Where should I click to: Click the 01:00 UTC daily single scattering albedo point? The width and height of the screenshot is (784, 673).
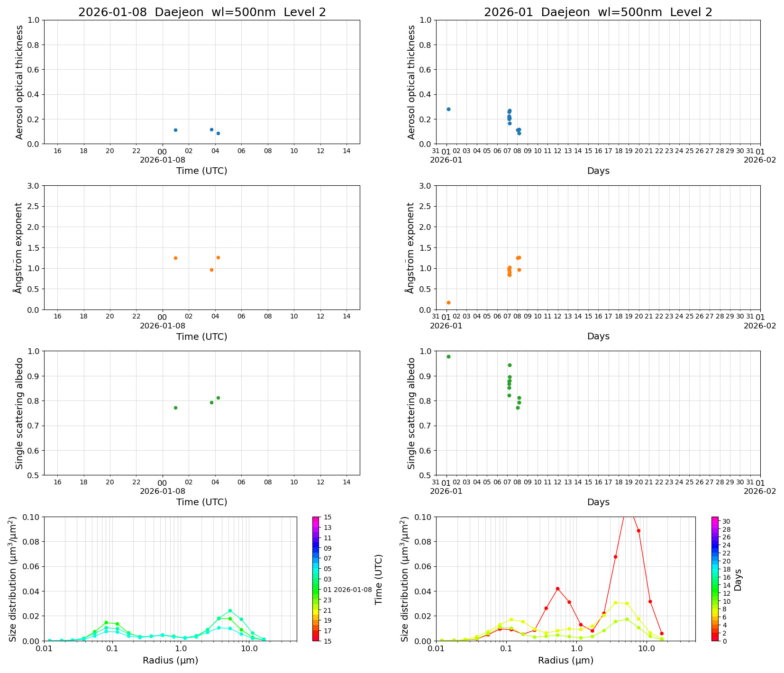click(x=175, y=408)
